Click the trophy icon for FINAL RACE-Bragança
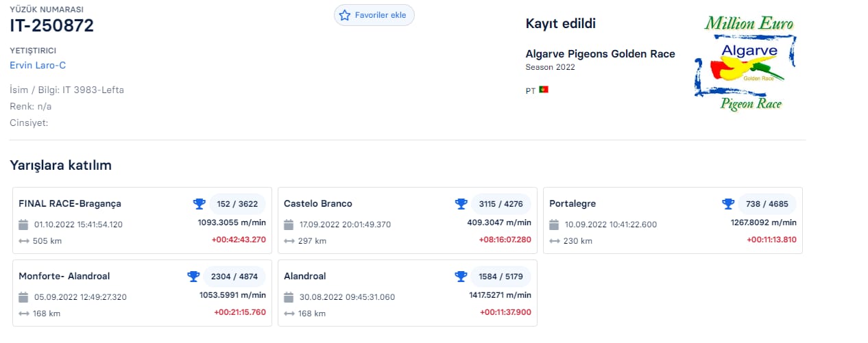The width and height of the screenshot is (868, 343). pos(199,204)
